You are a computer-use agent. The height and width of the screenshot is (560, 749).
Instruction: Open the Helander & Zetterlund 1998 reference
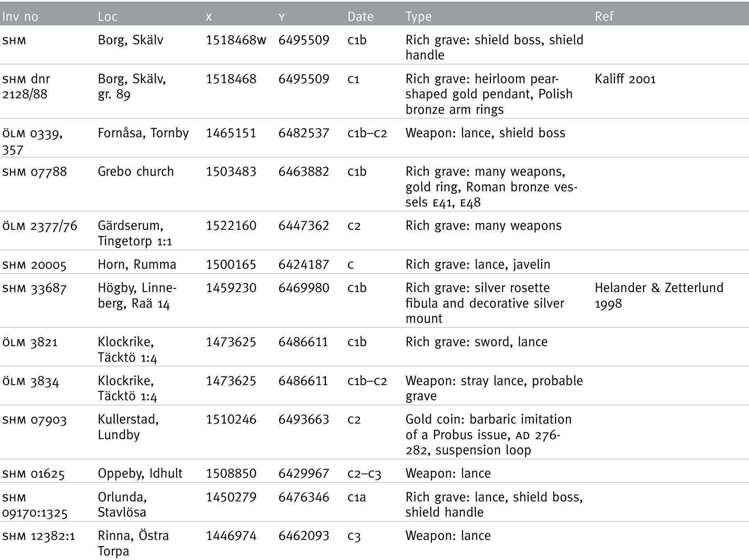click(658, 295)
